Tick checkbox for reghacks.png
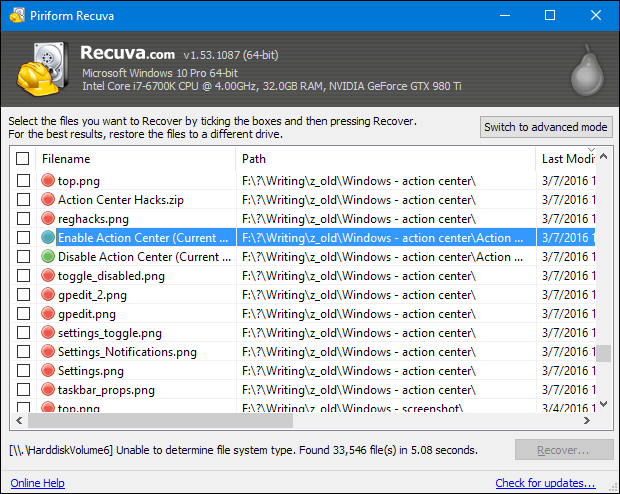 (23, 218)
